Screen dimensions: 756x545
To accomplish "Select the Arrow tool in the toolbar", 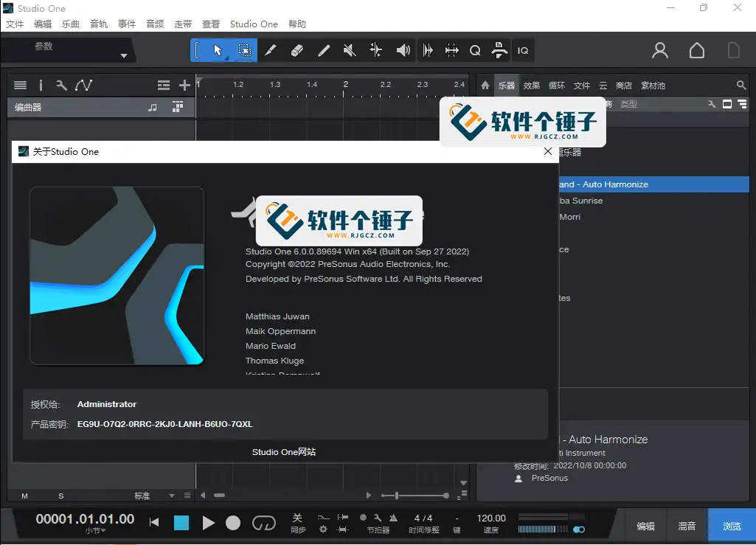I will pos(218,50).
